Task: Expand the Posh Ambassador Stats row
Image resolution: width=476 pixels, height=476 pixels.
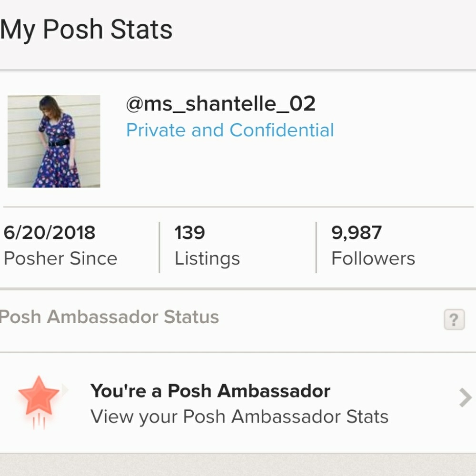Action: point(238,404)
